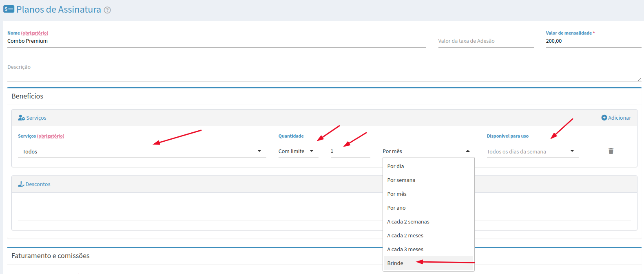
Task: Click the 'Valor de mensalidade' field
Action: (x=594, y=41)
